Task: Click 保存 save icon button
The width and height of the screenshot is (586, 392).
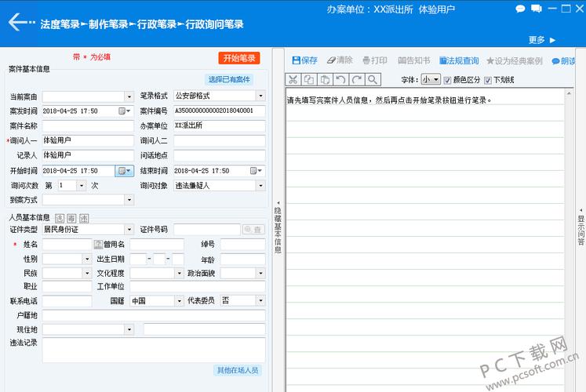Action: (304, 60)
